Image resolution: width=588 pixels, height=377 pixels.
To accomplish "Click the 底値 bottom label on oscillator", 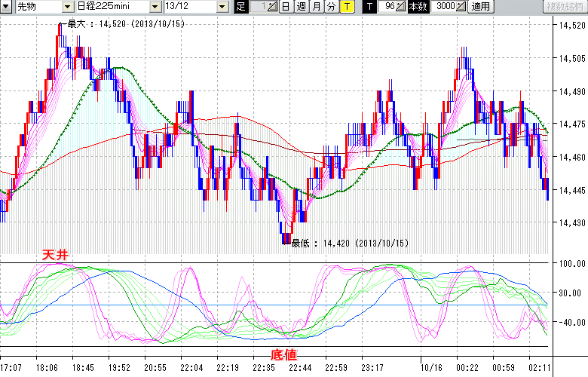I will tap(283, 354).
